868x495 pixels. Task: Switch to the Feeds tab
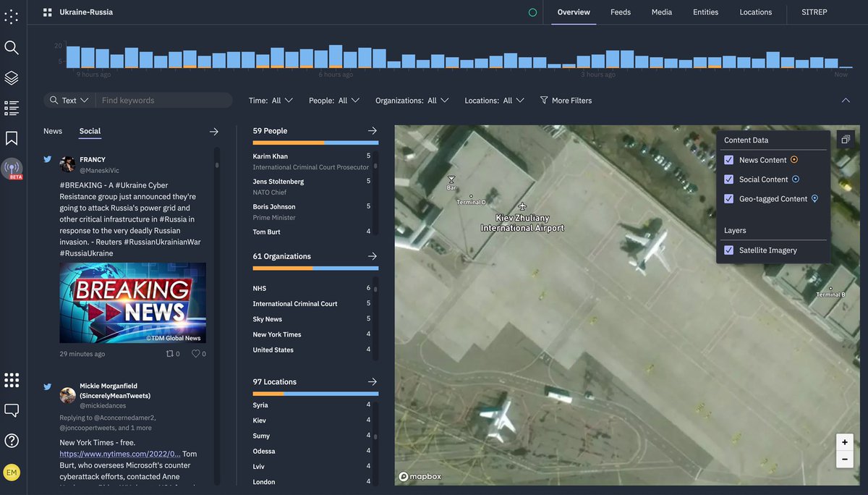point(621,12)
